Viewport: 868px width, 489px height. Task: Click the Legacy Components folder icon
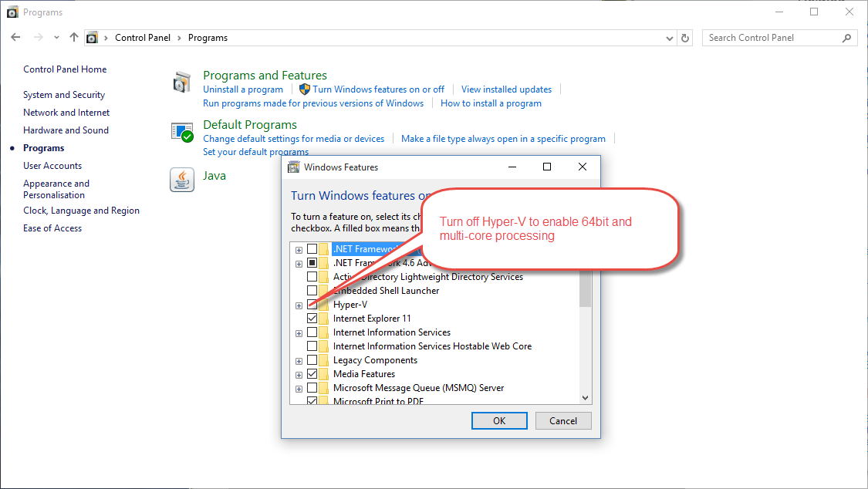[x=324, y=359]
